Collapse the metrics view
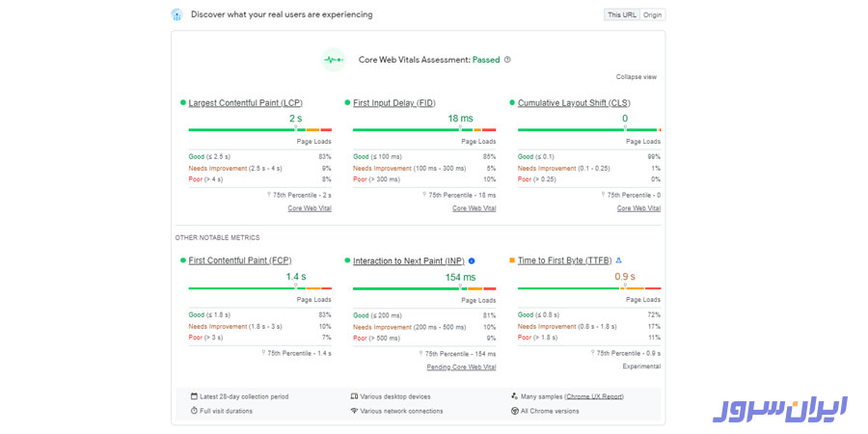This screenshot has width=868, height=434. click(x=636, y=77)
